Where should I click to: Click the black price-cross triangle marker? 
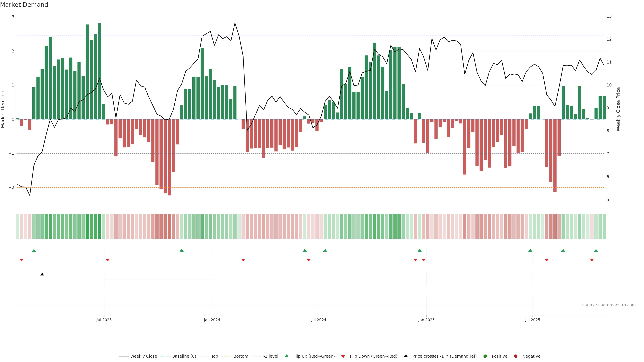42,274
